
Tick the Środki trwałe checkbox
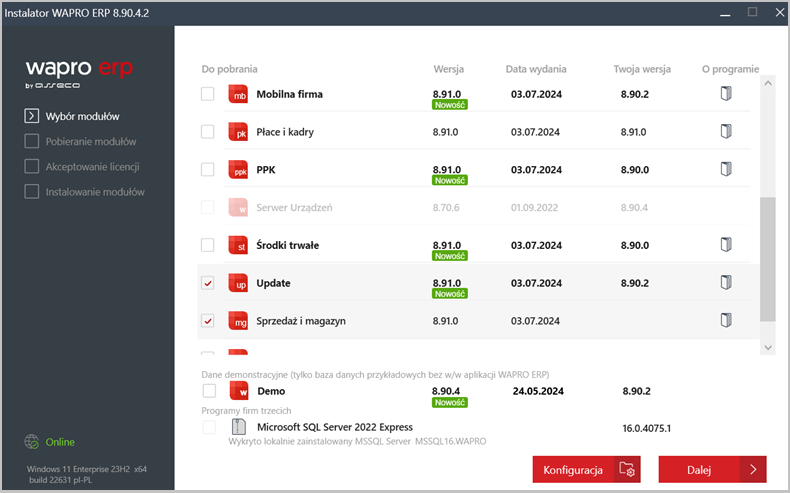click(x=208, y=245)
